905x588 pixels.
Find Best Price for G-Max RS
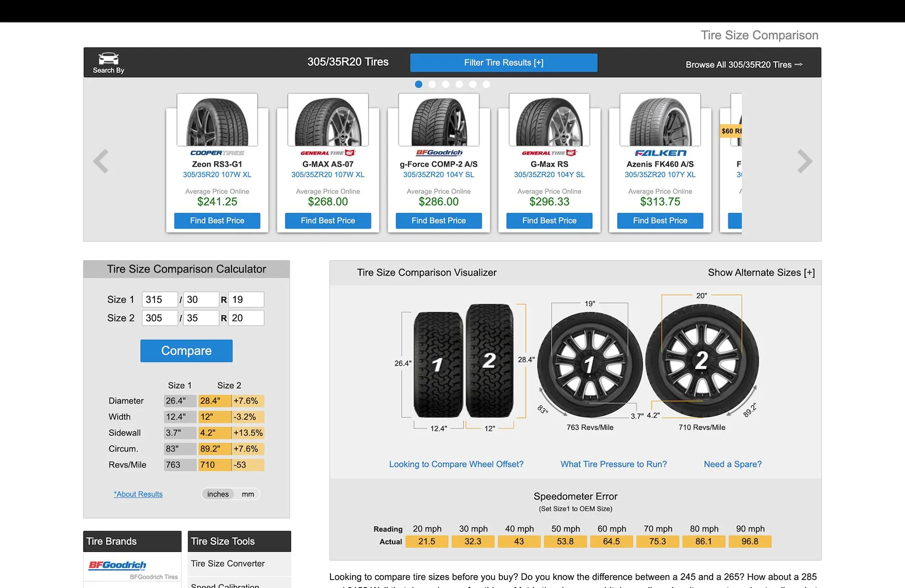pyautogui.click(x=549, y=220)
